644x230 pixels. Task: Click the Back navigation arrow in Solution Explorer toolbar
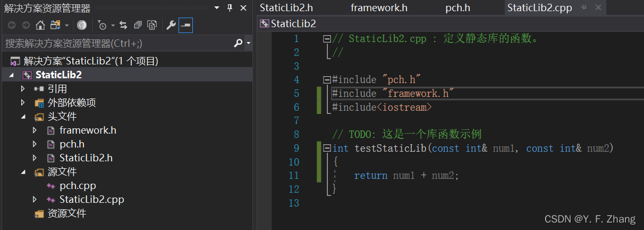click(x=12, y=25)
